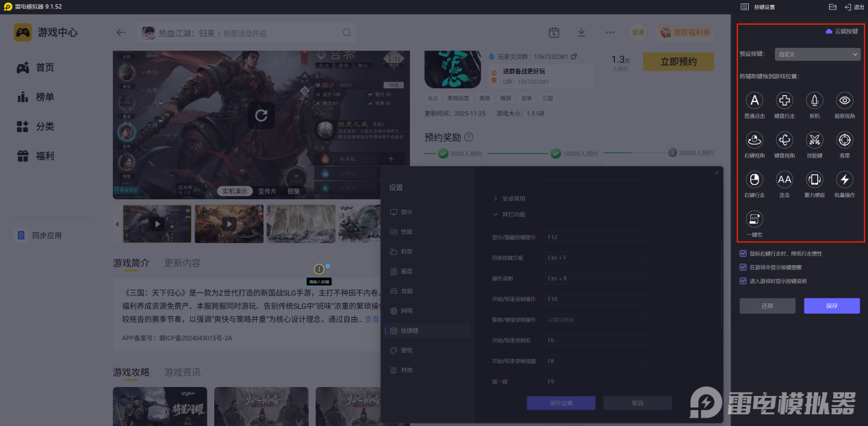Open the 预设按键 dropdown
Viewport: 868px width, 426px height.
817,53
